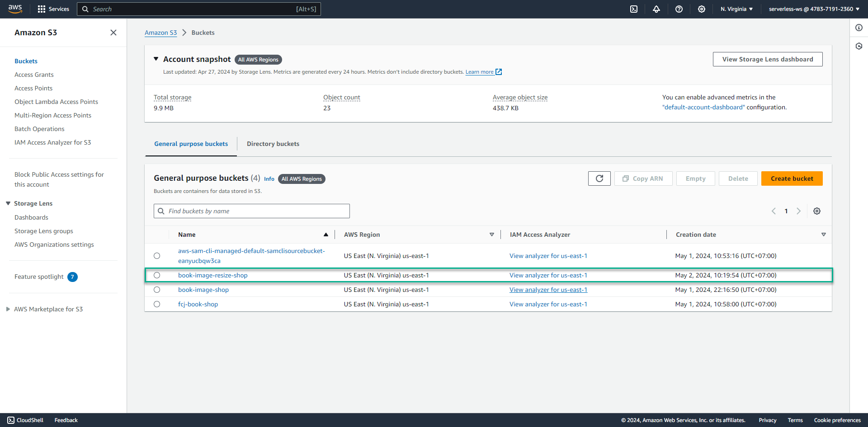The width and height of the screenshot is (868, 427).
Task: Click the Delete button
Action: coord(738,178)
